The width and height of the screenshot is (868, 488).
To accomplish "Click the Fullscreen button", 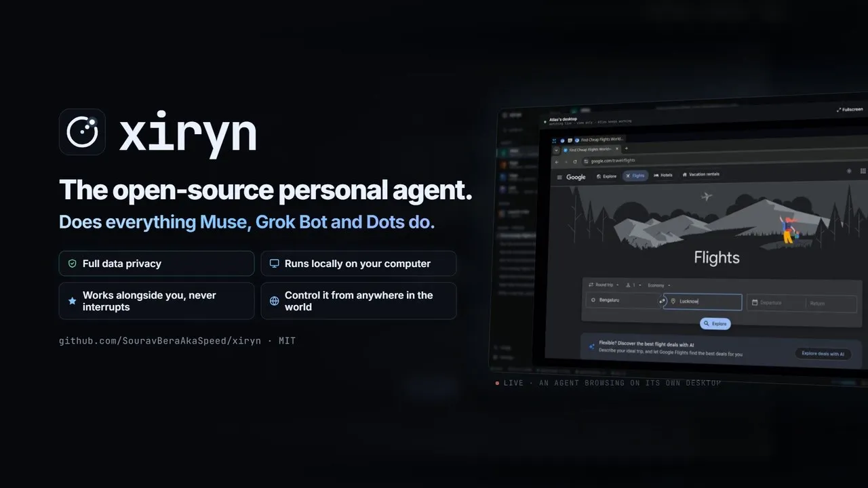I will (850, 109).
